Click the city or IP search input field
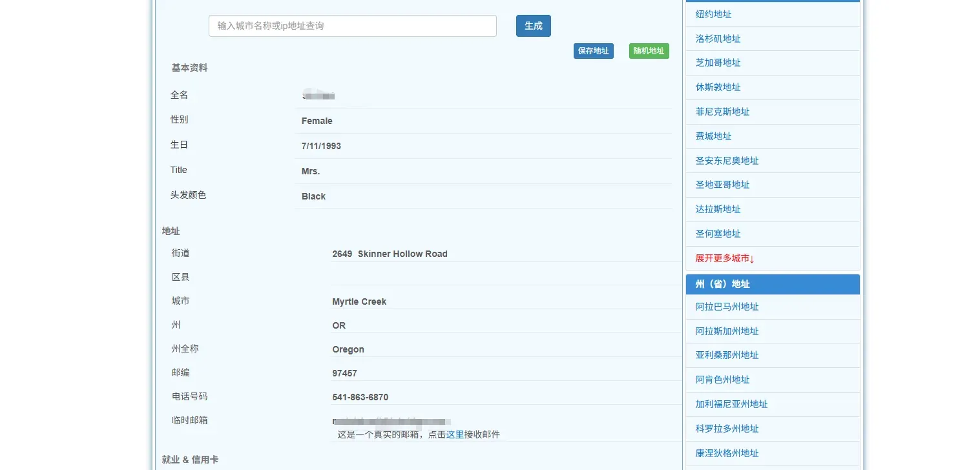The image size is (980, 470). click(x=352, y=26)
